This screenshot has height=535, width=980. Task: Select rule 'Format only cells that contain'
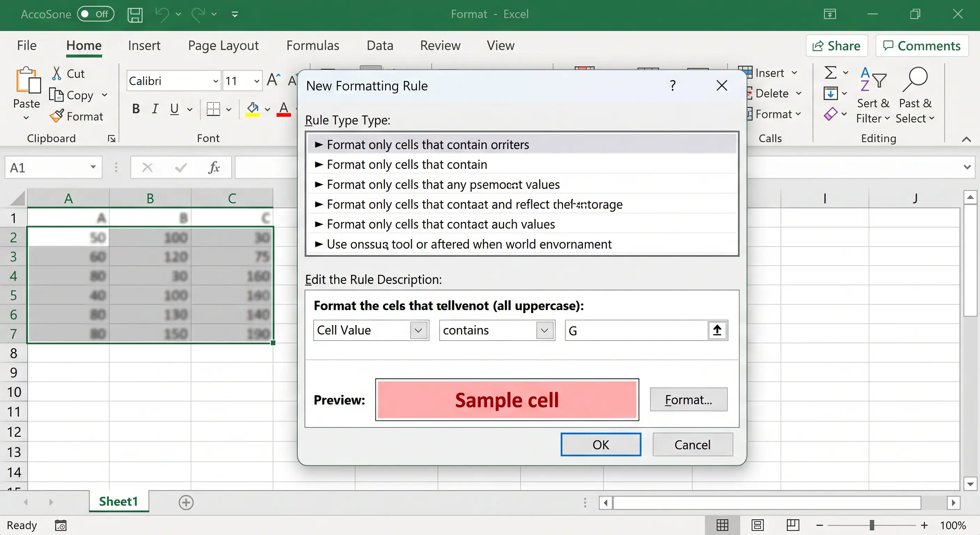click(x=522, y=164)
